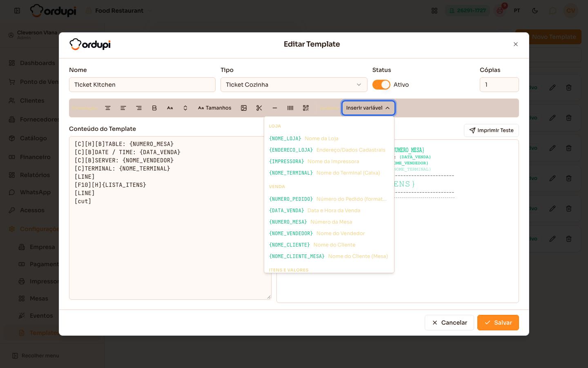
Task: Insert a barcode using the barcode icon
Action: [290, 108]
